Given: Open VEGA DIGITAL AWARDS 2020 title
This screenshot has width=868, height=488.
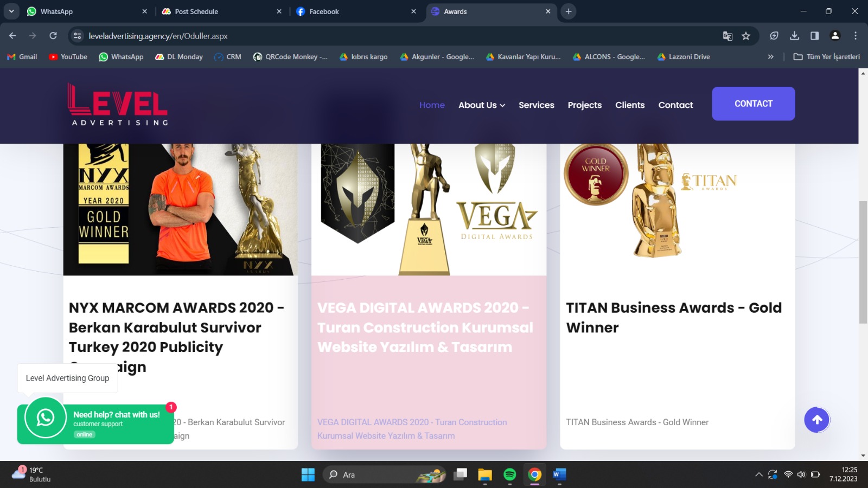Looking at the screenshot, I should pyautogui.click(x=425, y=328).
